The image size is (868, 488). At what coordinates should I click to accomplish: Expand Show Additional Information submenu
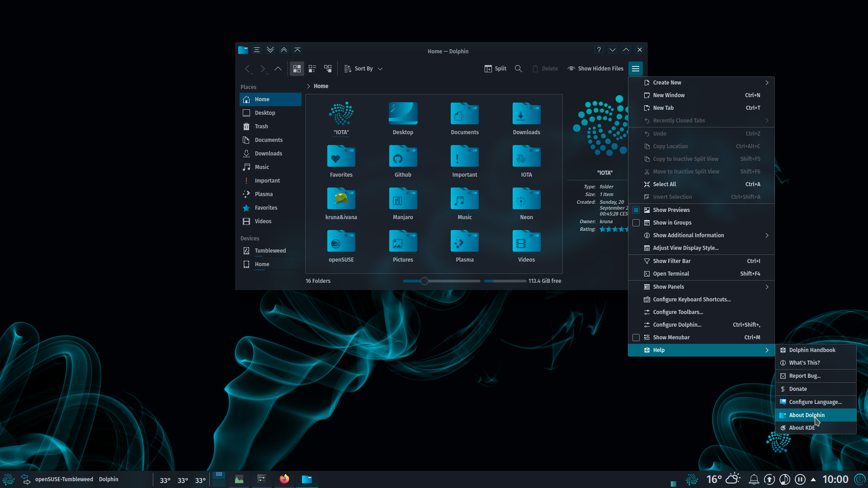701,235
